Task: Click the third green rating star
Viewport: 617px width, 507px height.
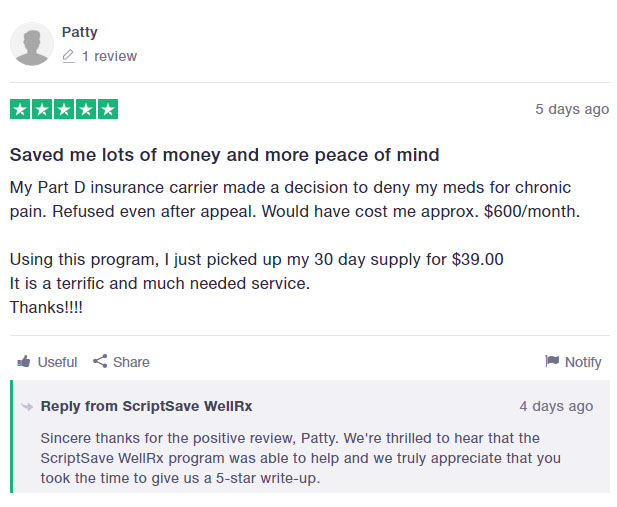Action: (x=64, y=109)
